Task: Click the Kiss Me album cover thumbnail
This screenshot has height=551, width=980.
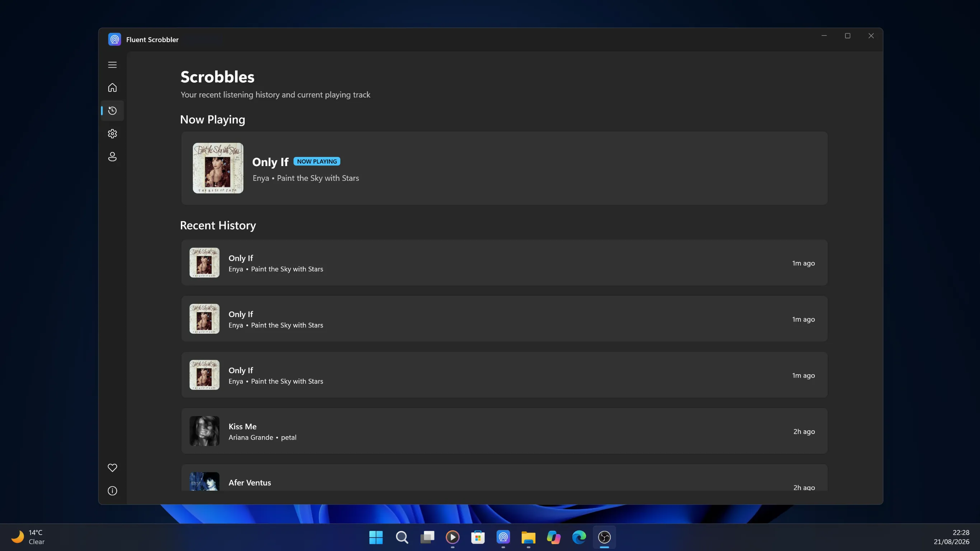Action: tap(205, 431)
